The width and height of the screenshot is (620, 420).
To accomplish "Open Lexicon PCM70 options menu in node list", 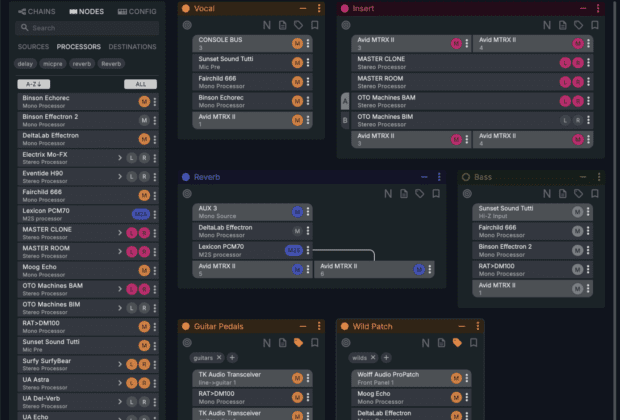I will coord(155,214).
